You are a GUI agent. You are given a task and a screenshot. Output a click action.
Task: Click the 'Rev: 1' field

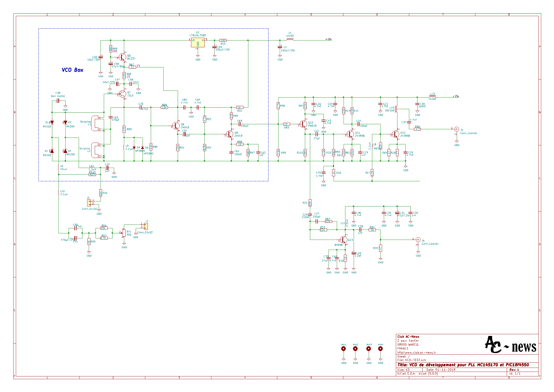pyautogui.click(x=514, y=370)
